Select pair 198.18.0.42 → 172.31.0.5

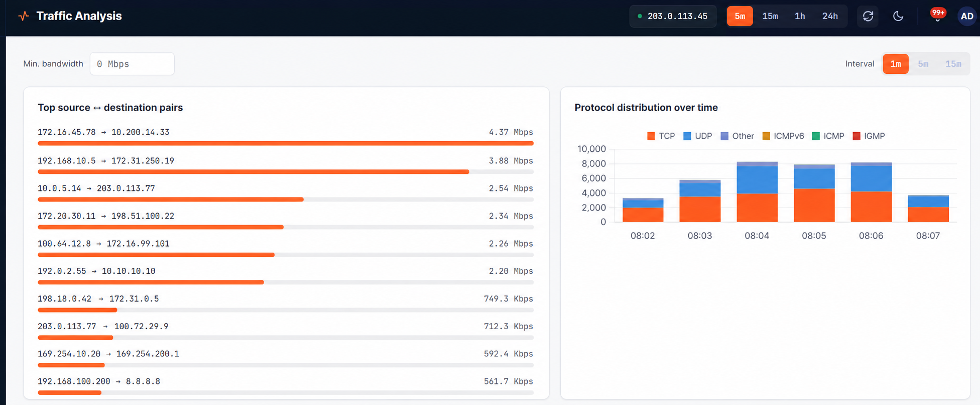pos(286,303)
